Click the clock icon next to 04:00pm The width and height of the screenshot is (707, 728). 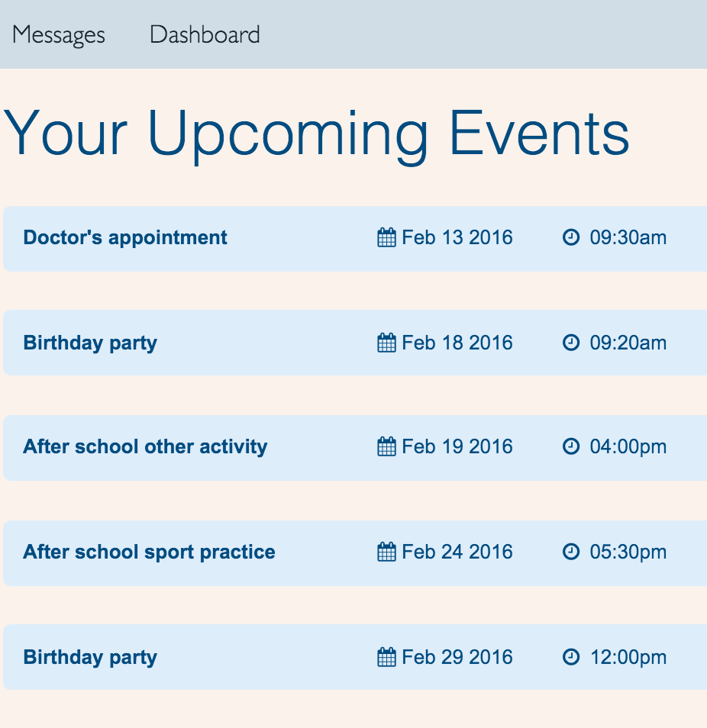coord(571,446)
